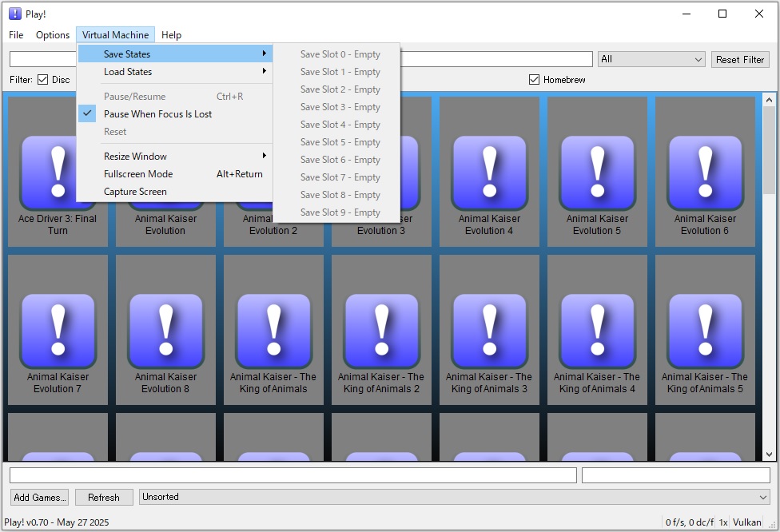Click the Refresh button

tap(104, 497)
